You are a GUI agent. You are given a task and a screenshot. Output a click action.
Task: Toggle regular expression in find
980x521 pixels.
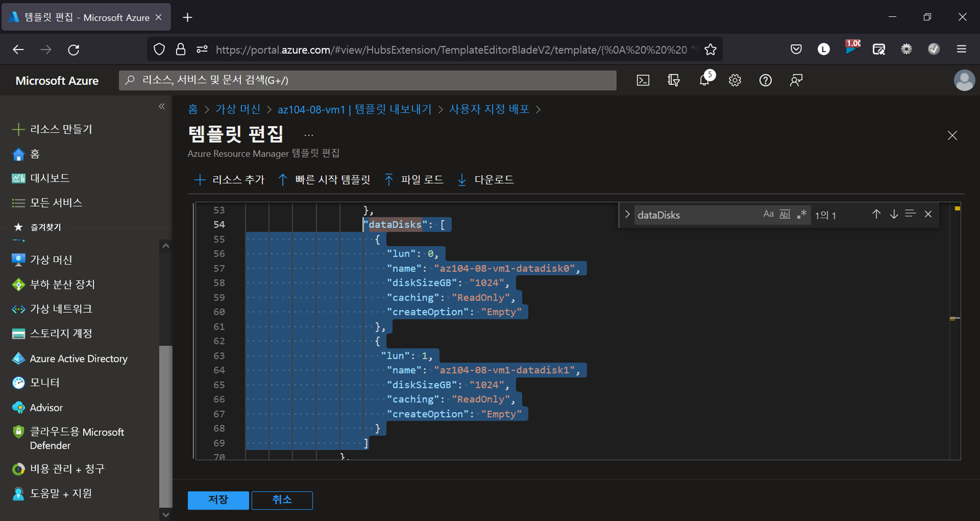coord(802,214)
